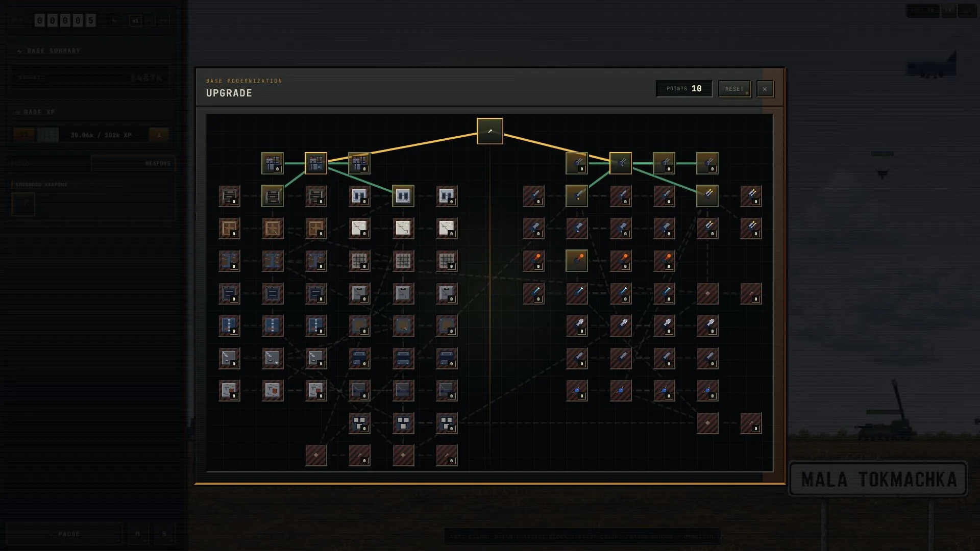
Task: Select the leftmost diamond node in bottom row
Action: tap(316, 455)
